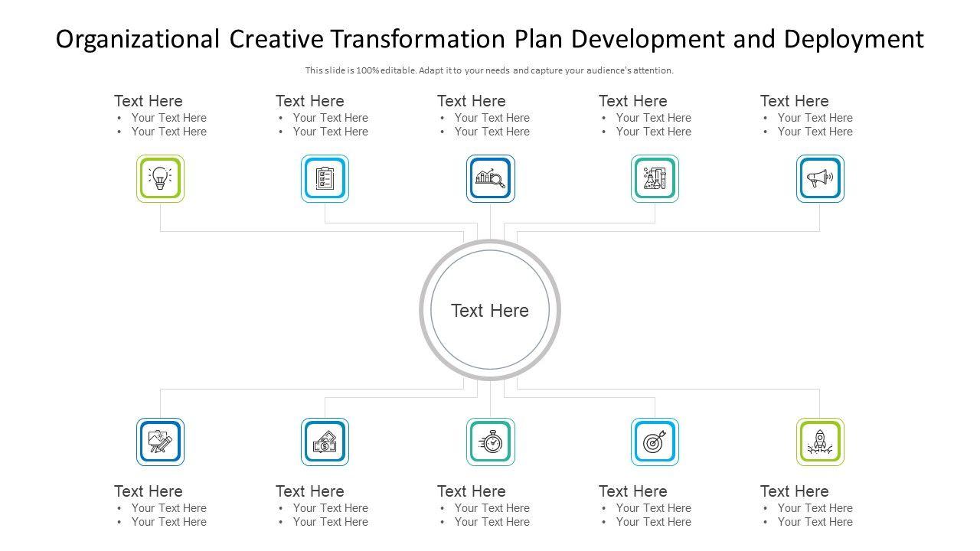Image resolution: width=980 pixels, height=551 pixels.
Task: Select the stopwatch timer icon
Action: click(490, 442)
